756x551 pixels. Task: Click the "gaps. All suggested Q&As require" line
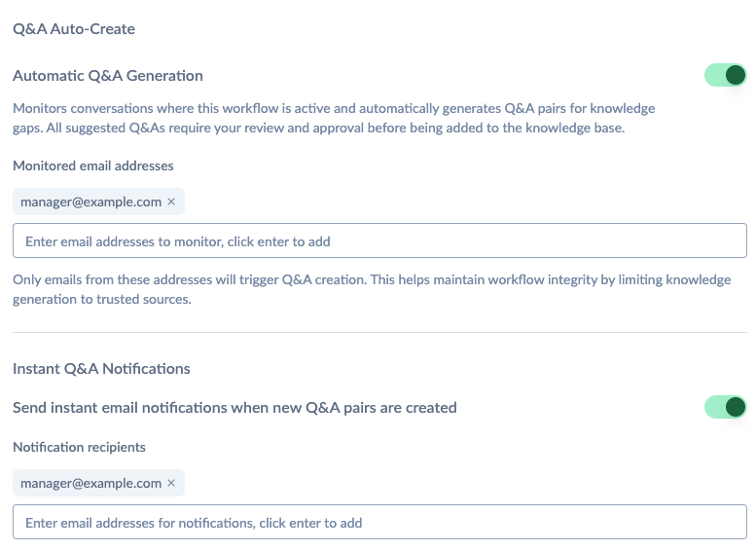[x=319, y=128]
